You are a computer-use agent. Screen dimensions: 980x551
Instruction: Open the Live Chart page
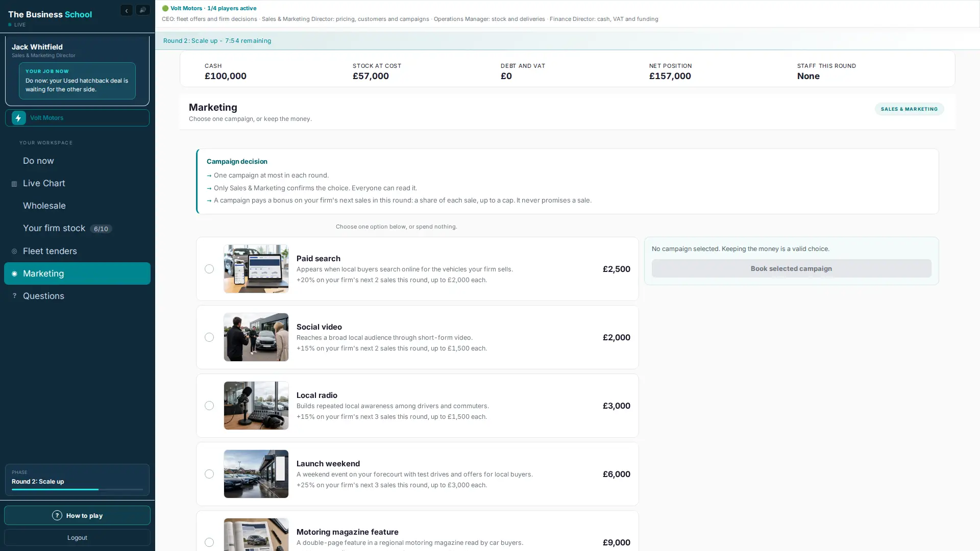click(x=77, y=183)
